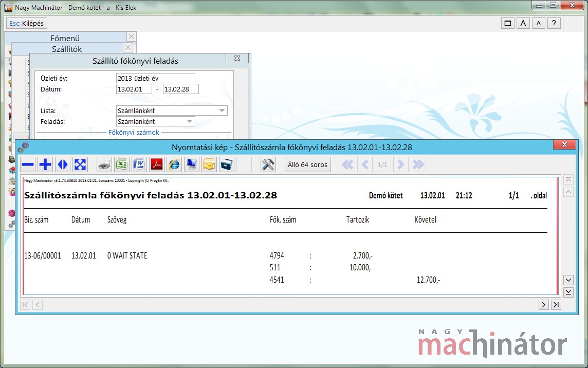Click ledger account 511

pos(275,267)
